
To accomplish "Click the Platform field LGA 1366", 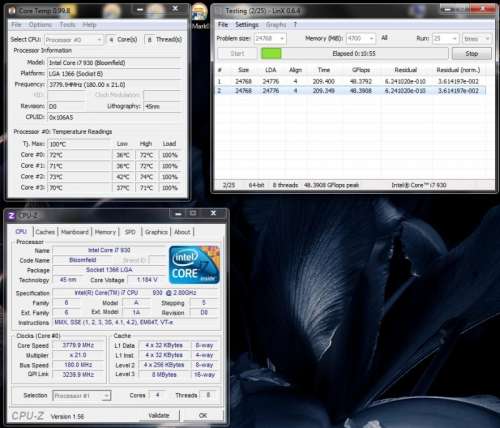I will pos(114,74).
